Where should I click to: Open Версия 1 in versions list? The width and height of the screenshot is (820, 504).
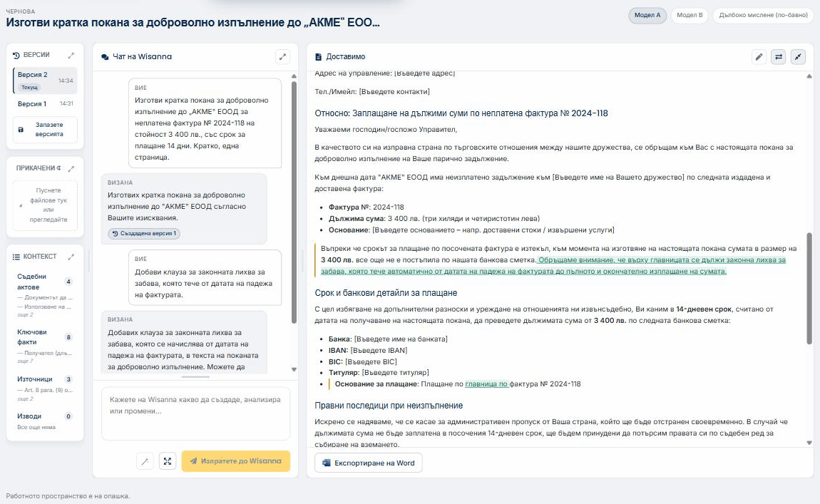coord(45,103)
